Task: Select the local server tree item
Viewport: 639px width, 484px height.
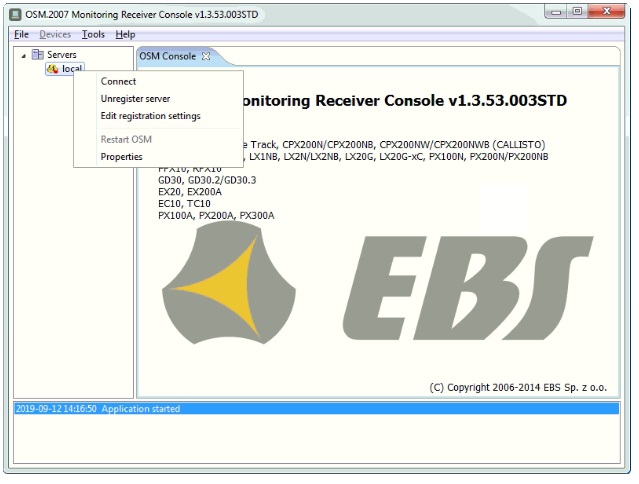Action: [x=72, y=69]
